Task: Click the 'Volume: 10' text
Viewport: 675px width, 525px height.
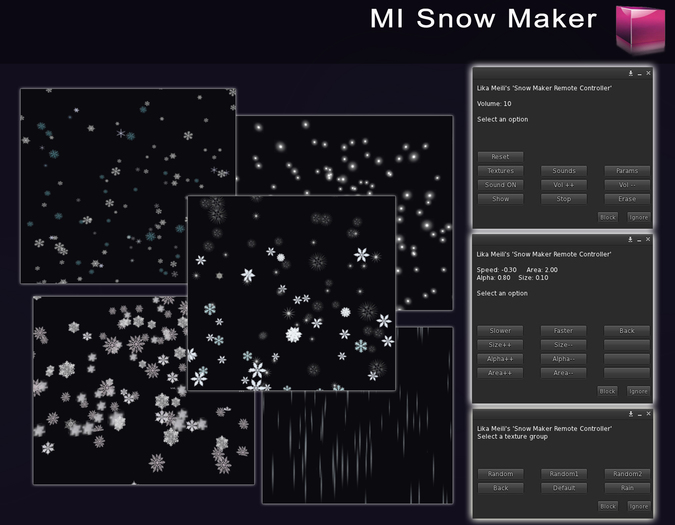Action: pyautogui.click(x=494, y=104)
